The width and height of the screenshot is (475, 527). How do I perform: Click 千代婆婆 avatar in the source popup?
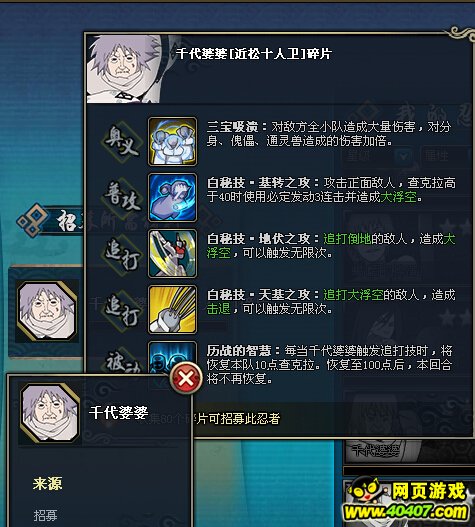pyautogui.click(x=50, y=413)
